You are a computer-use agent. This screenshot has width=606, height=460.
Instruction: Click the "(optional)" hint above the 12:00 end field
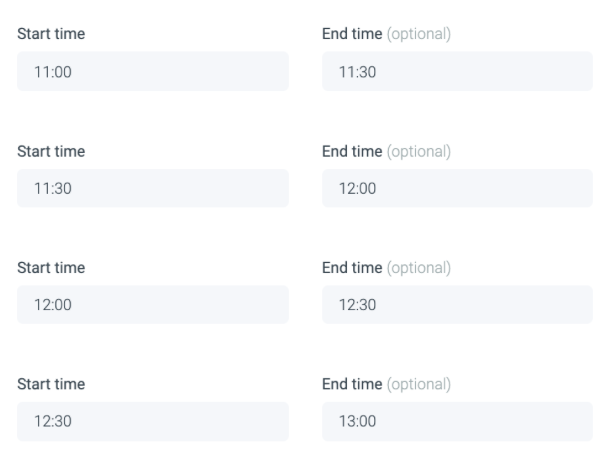tap(419, 151)
